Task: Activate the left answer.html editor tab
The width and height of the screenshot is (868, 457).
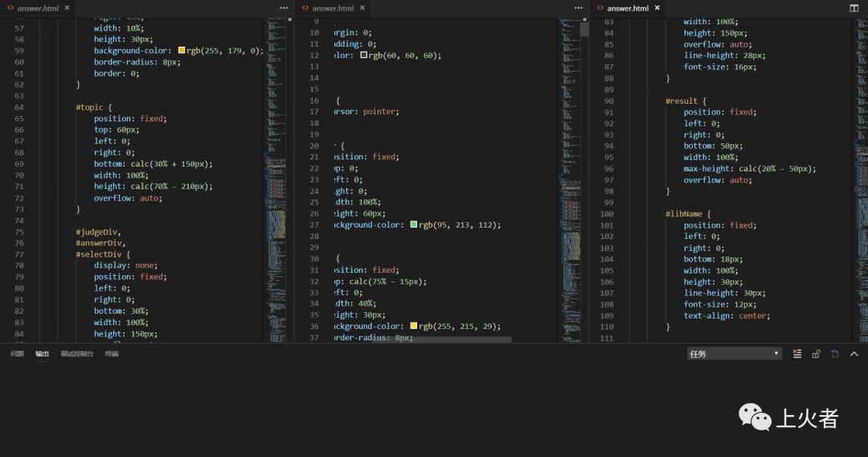Action: [37, 8]
